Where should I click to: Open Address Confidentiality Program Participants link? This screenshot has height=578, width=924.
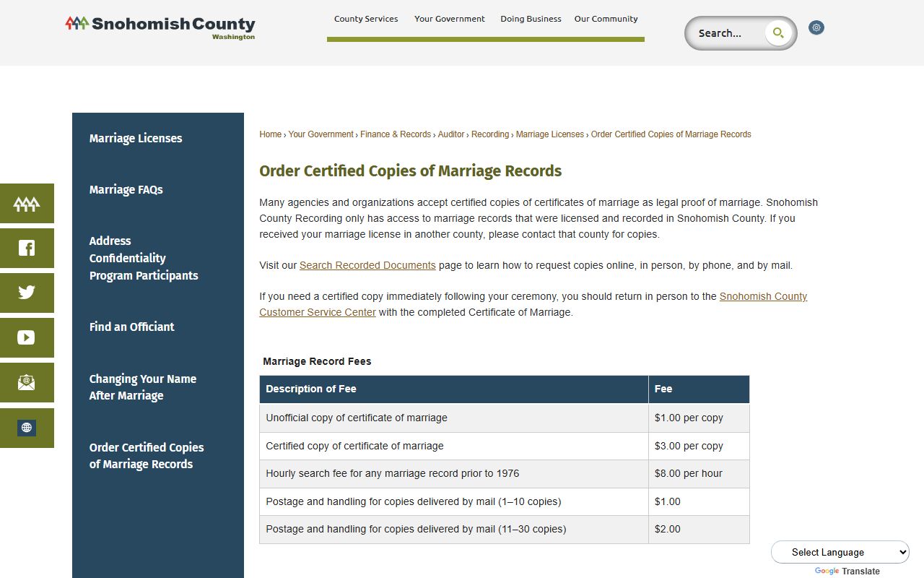click(x=144, y=258)
